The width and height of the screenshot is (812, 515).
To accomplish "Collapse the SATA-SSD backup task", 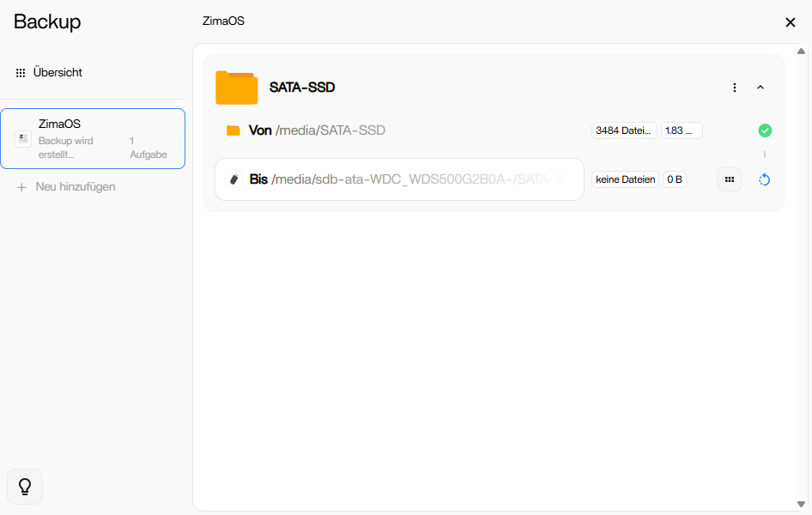I will 760,88.
